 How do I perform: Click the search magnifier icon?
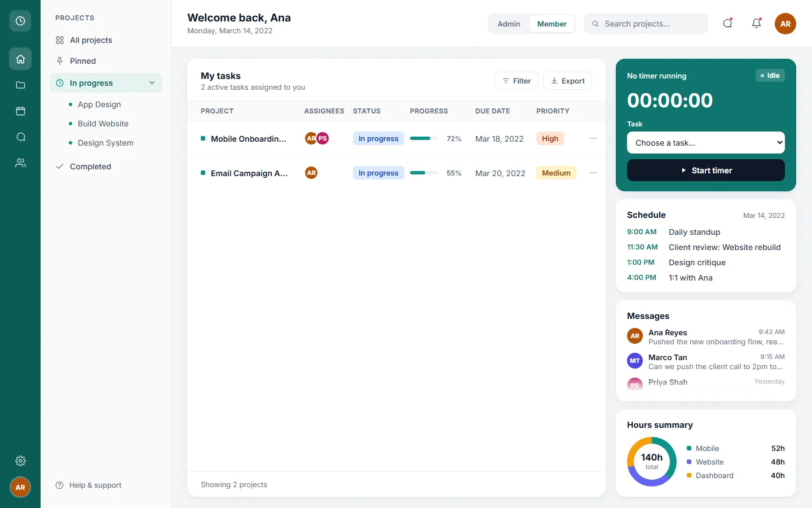pyautogui.click(x=595, y=24)
